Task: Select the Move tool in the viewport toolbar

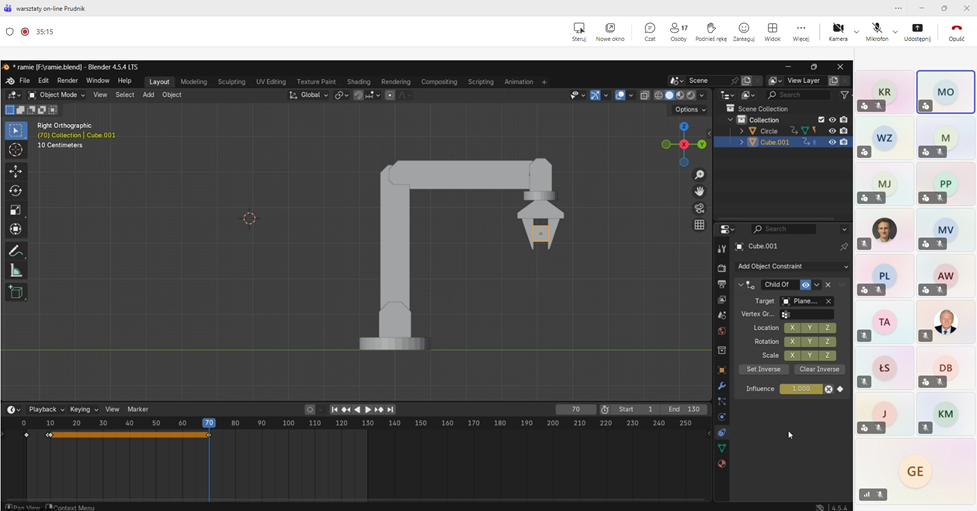Action: pos(16,171)
